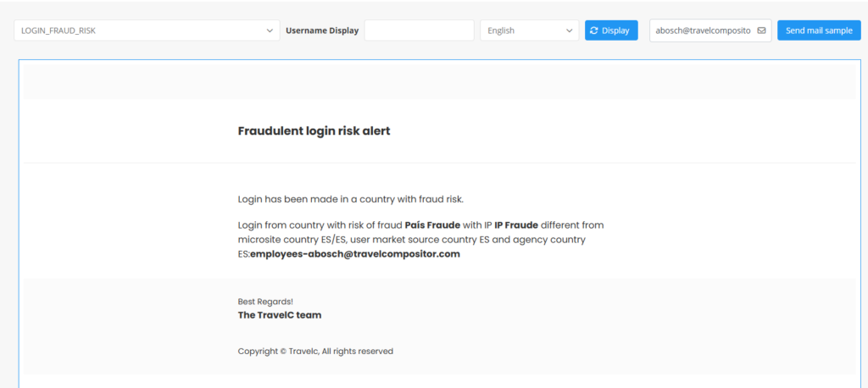Click the envelope icon in email field
The image size is (868, 388).
point(760,30)
